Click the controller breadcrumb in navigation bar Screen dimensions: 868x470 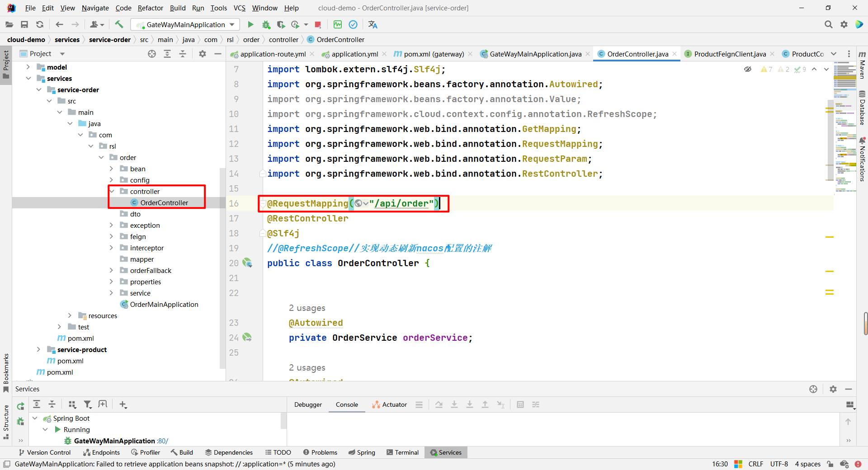tap(283, 40)
